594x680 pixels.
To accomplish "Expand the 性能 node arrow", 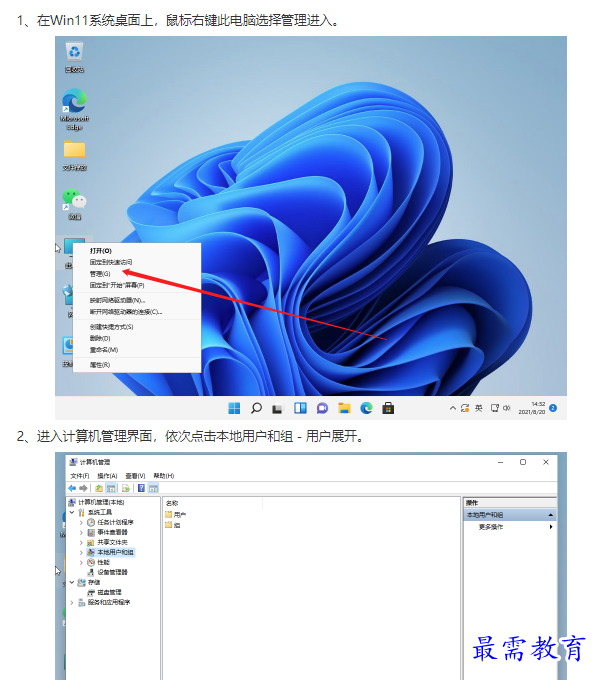I will click(81, 562).
